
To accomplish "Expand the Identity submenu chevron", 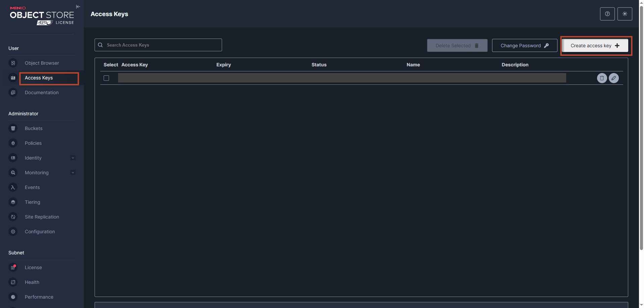I will click(73, 158).
